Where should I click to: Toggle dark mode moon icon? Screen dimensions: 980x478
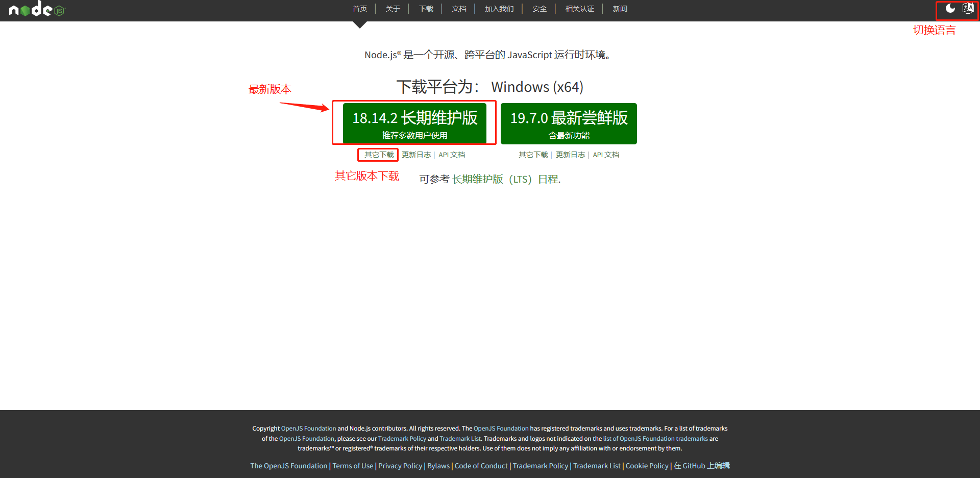(950, 8)
